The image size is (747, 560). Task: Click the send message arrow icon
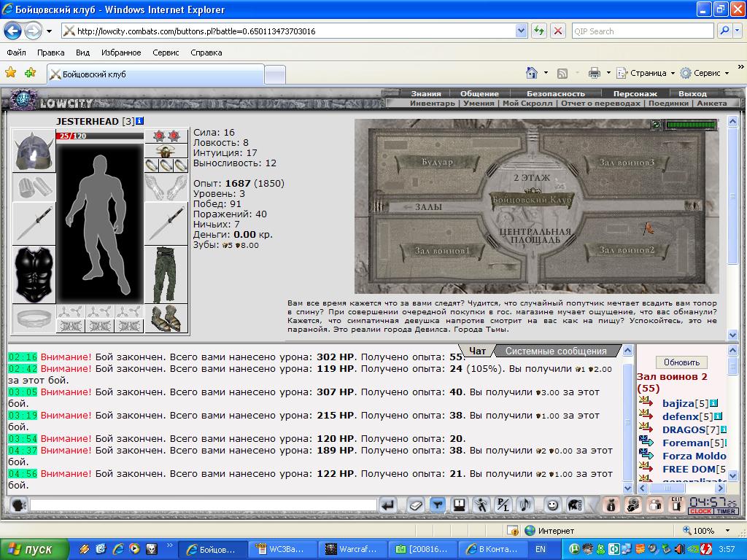(x=388, y=505)
